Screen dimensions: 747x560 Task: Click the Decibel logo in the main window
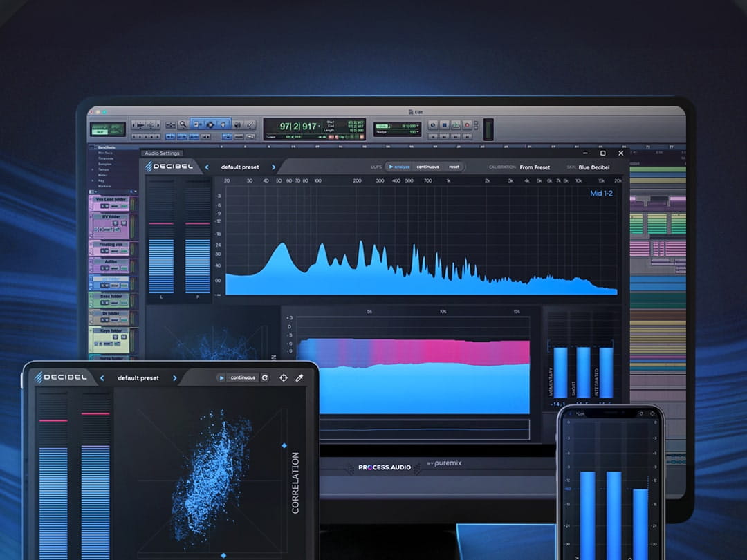click(169, 166)
